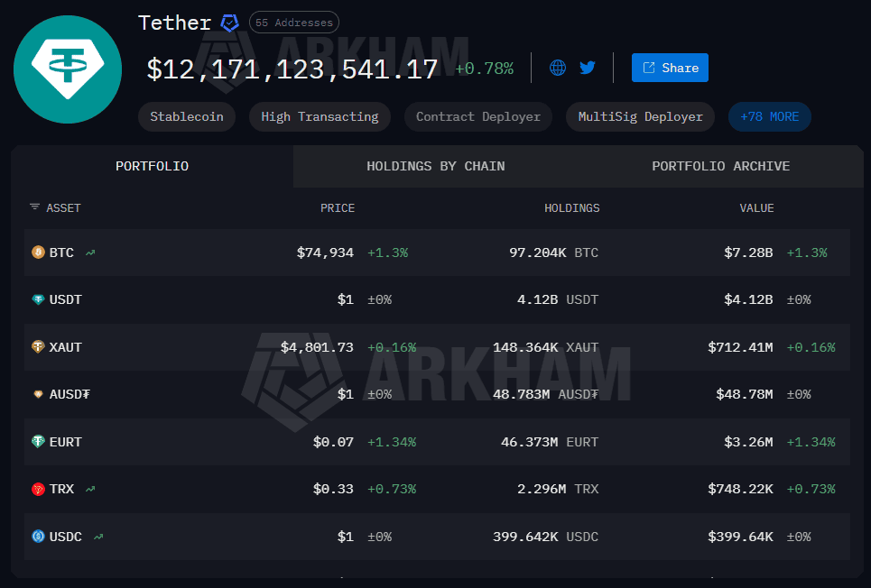Open Tether's Twitter profile

click(588, 67)
